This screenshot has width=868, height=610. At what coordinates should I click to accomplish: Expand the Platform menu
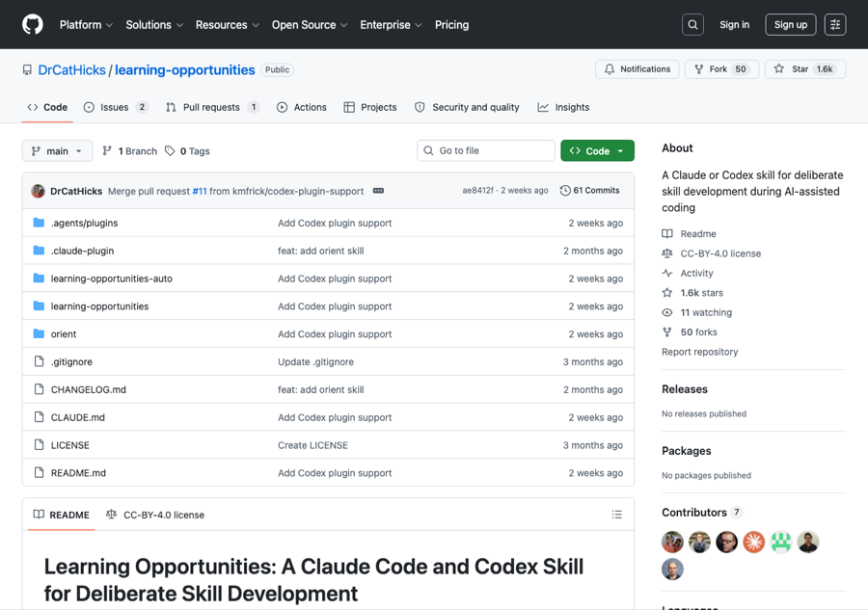(86, 25)
